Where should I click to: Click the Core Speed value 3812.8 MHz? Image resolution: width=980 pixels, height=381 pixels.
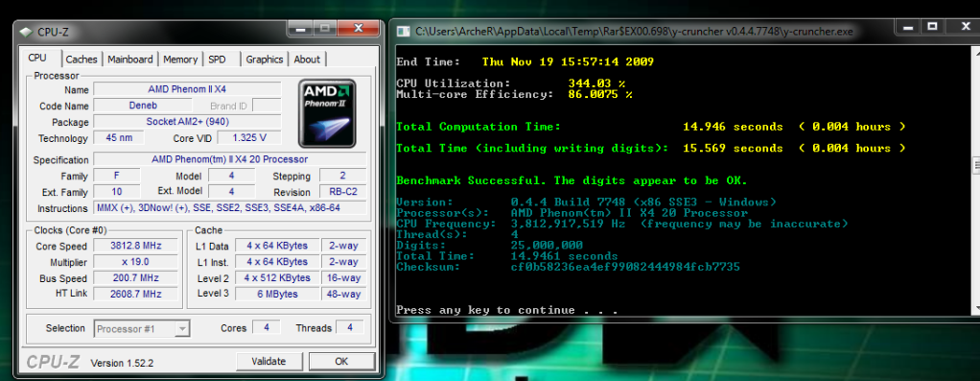point(134,246)
